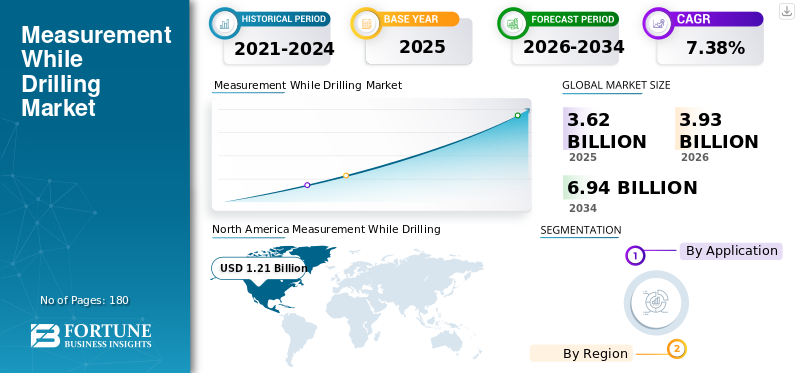Click the Forecast Period green chart icon
Viewport: 800px width, 373px height.
pyautogui.click(x=513, y=23)
